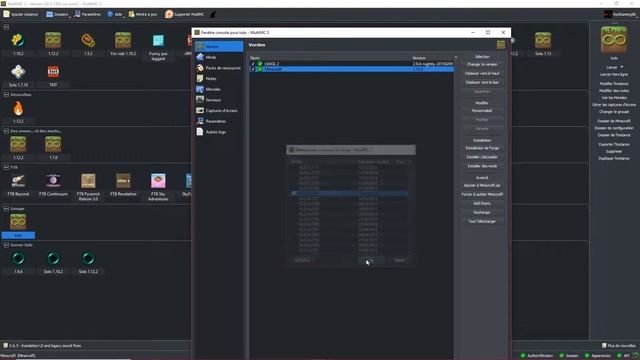The height and width of the screenshot is (360, 640).
Task: Toggle the Minecraft component checkbox
Action: click(x=253, y=69)
